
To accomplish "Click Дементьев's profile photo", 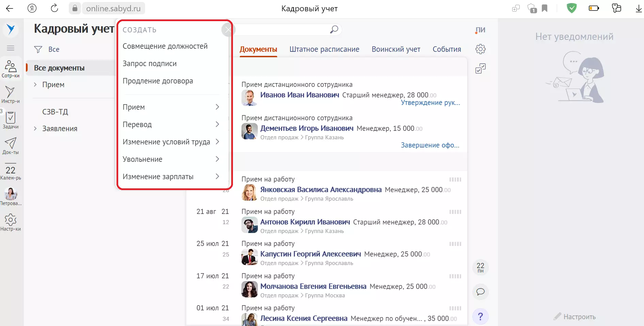I will point(250,131).
